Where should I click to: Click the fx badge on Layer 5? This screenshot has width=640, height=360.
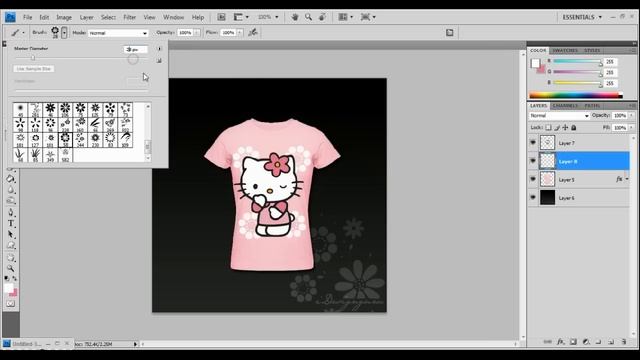click(619, 179)
